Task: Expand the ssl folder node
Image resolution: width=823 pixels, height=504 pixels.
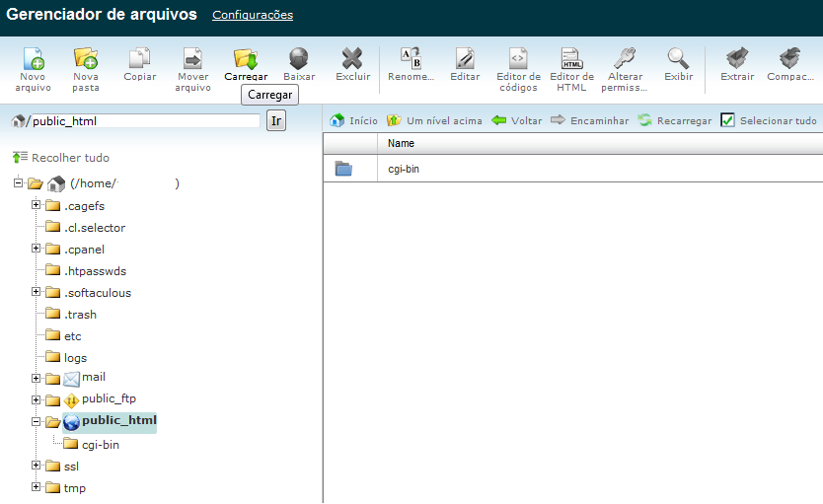Action: (36, 466)
